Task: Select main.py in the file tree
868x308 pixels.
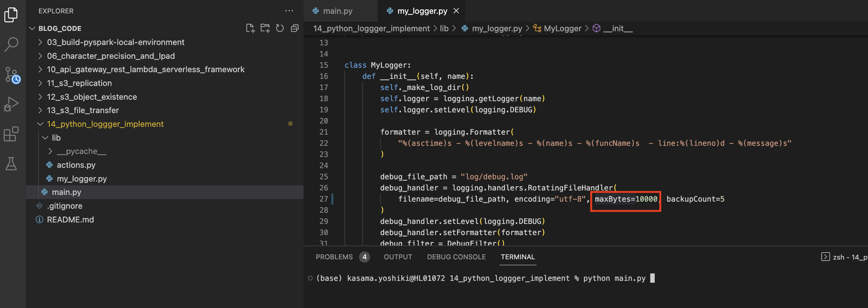Action: coord(165,192)
